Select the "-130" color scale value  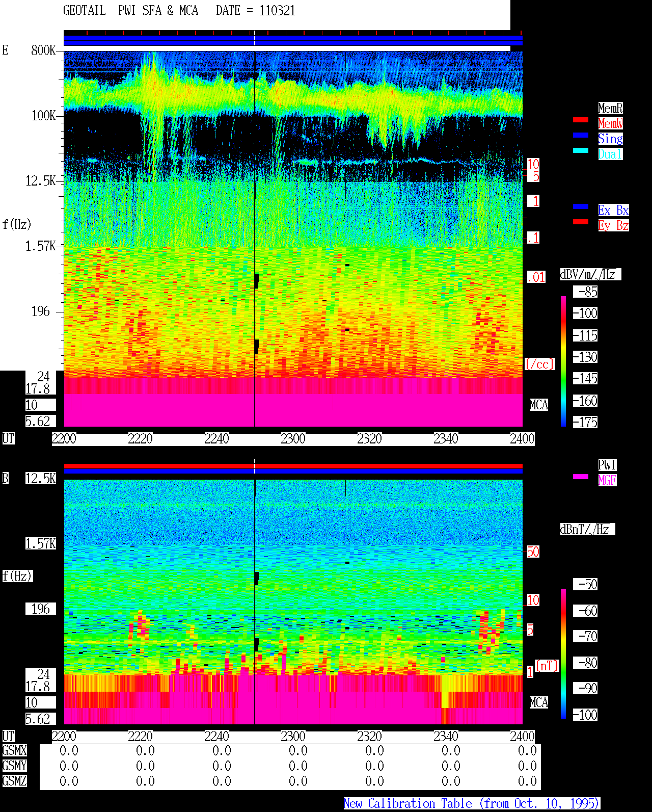[x=586, y=357]
